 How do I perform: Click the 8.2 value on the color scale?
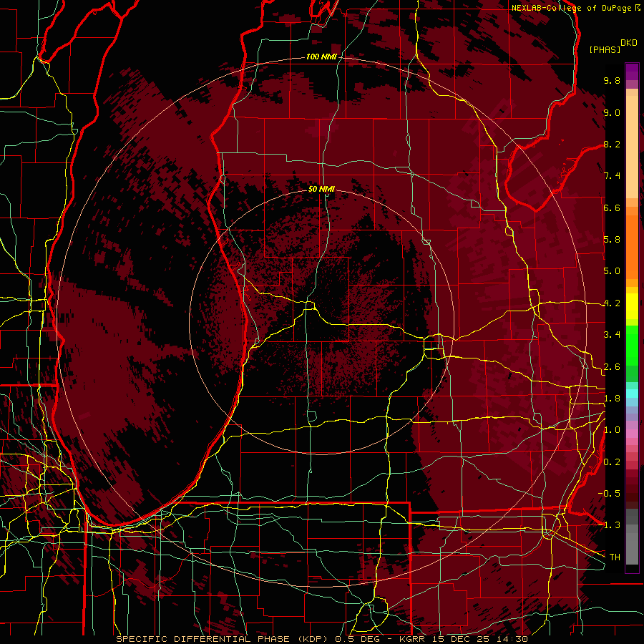612,144
